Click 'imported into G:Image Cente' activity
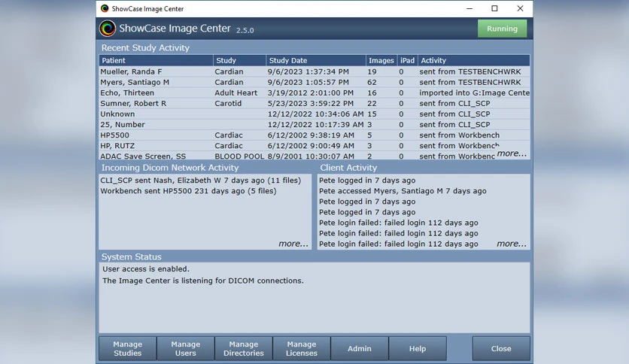 (474, 93)
